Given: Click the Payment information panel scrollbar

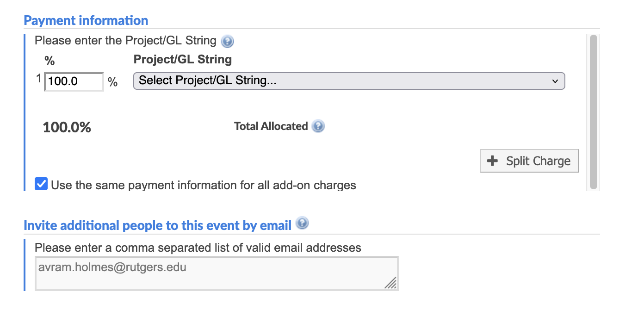Looking at the screenshot, I should [x=593, y=112].
